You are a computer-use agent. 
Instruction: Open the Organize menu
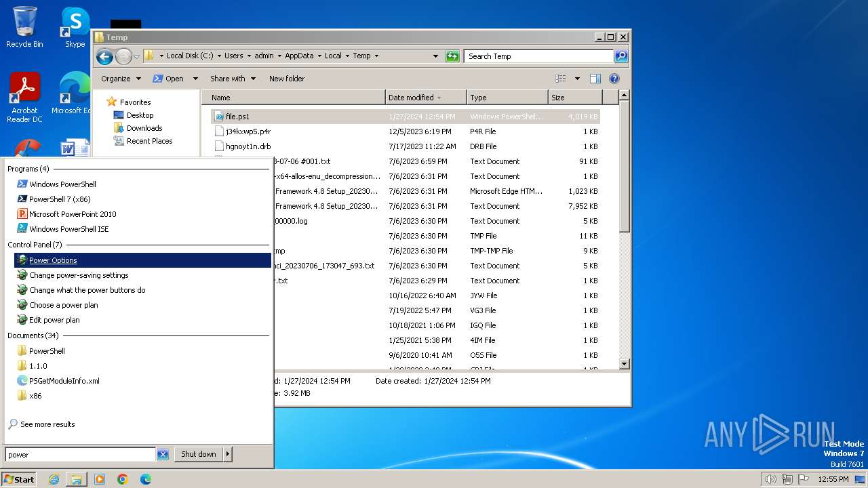click(x=121, y=79)
